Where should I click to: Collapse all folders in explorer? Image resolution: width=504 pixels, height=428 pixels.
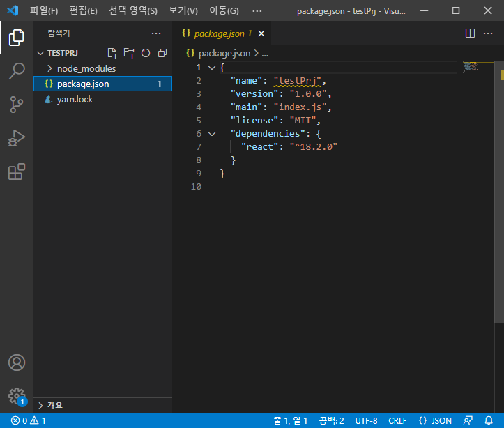click(162, 53)
